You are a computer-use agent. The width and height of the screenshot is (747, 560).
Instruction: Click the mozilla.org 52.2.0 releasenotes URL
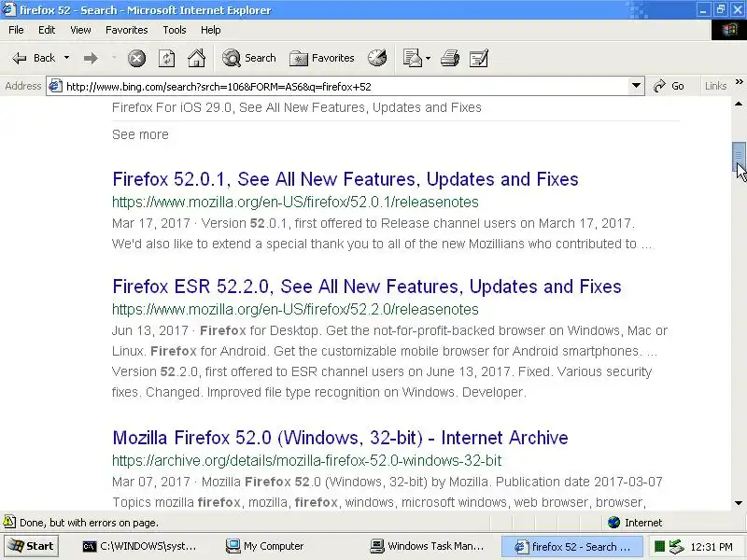[295, 310]
